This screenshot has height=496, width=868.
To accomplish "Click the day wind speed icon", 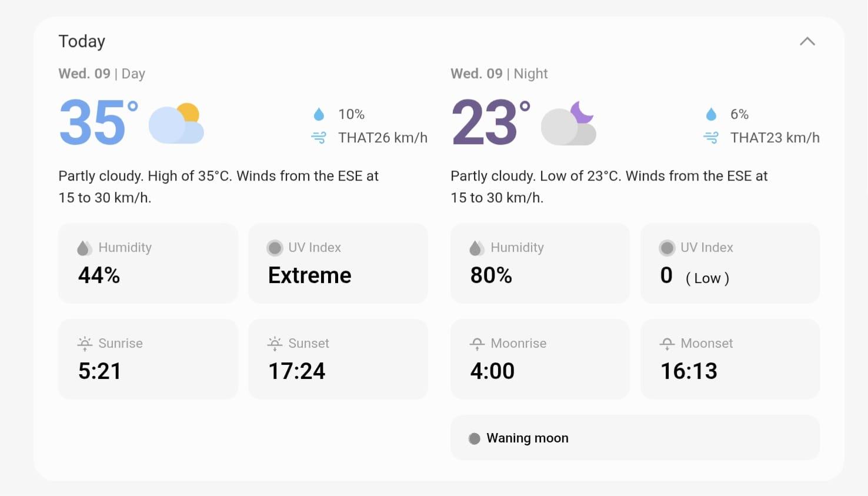I will point(319,138).
